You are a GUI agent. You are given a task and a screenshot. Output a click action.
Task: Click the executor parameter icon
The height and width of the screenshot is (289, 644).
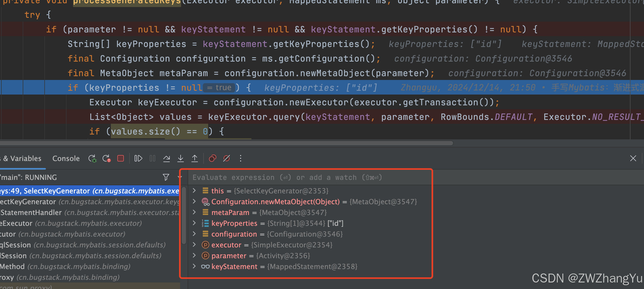click(x=205, y=245)
